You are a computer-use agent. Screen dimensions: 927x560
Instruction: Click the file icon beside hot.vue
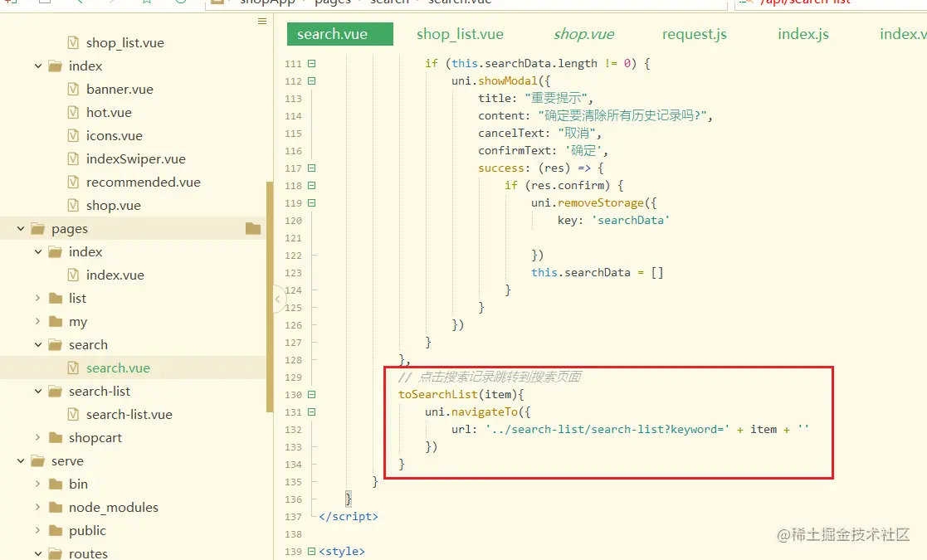click(x=73, y=112)
